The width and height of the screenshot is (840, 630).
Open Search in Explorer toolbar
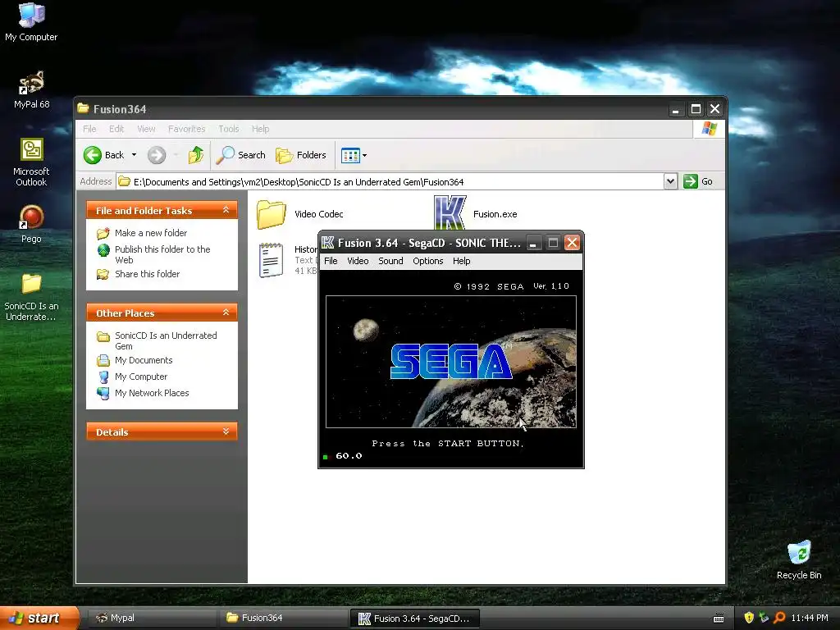(240, 155)
